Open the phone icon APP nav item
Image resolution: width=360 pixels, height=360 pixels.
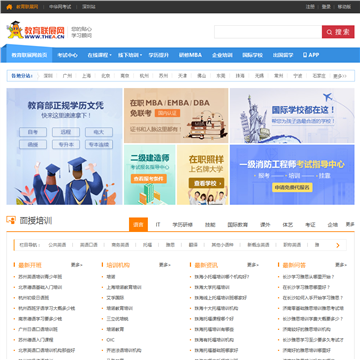[x=311, y=55]
